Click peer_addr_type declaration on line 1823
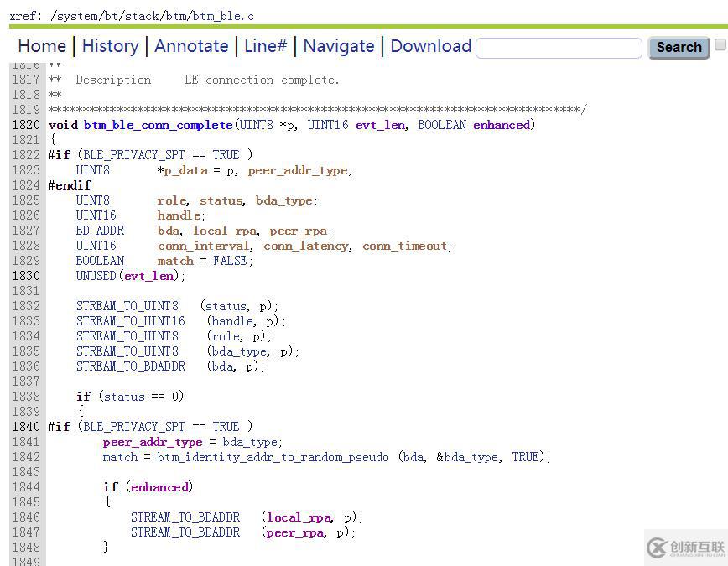The width and height of the screenshot is (728, 566). coord(298,171)
